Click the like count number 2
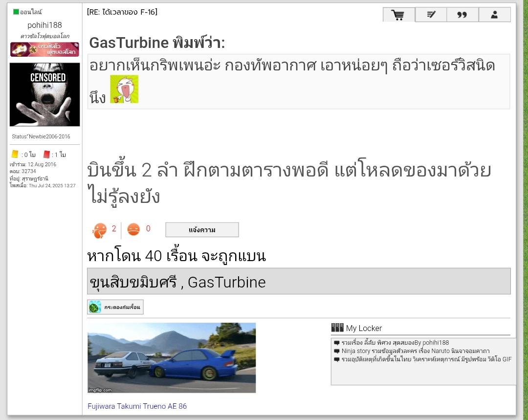 click(x=114, y=229)
